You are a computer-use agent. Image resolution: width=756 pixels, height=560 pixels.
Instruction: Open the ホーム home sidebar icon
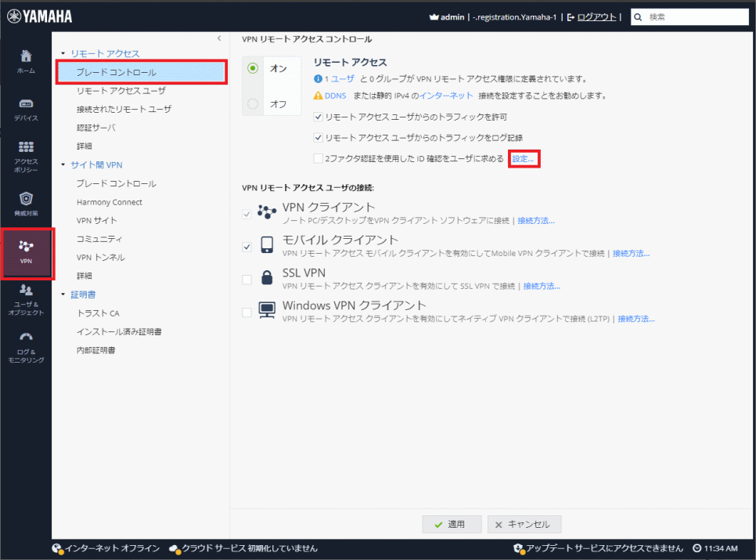[26, 56]
